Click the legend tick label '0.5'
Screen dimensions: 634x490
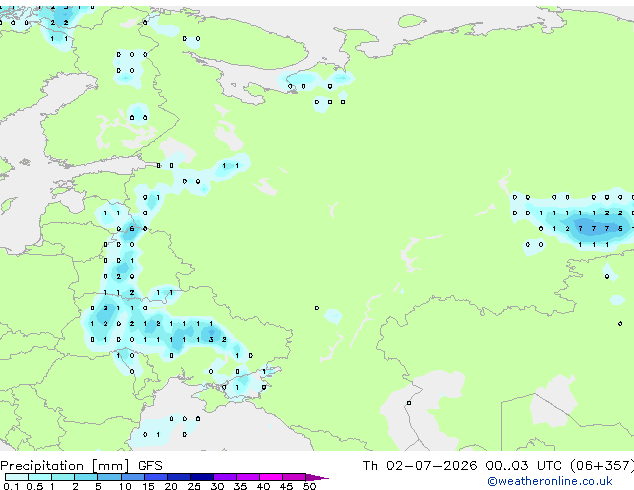point(34,486)
